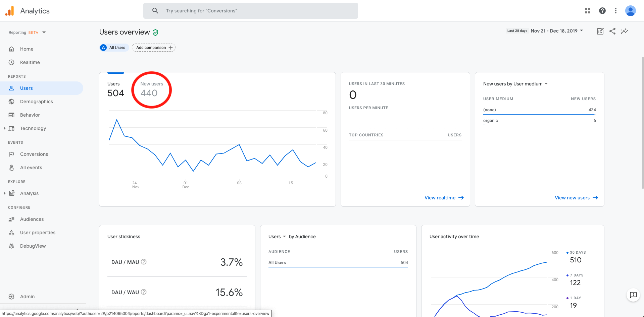
Task: Open Demographics report in sidebar
Action: coord(36,102)
